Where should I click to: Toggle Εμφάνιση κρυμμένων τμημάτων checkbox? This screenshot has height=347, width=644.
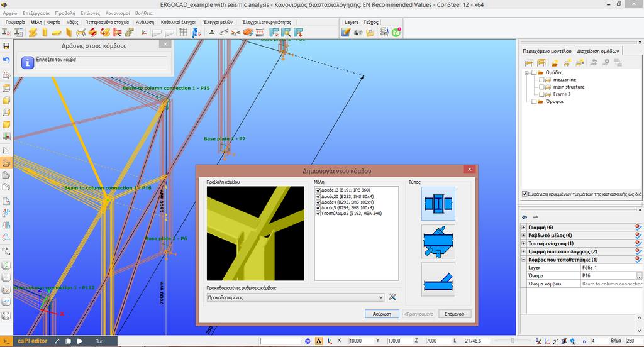tap(525, 194)
